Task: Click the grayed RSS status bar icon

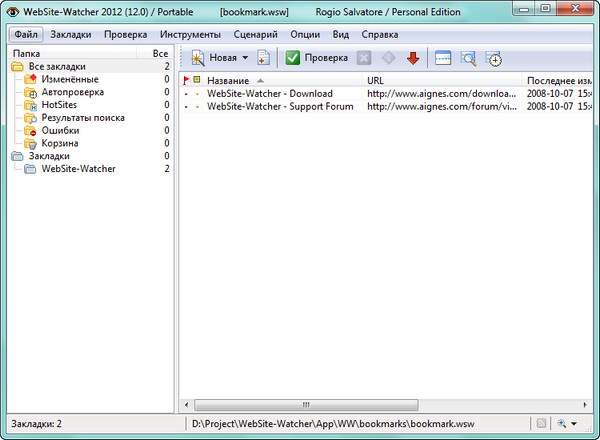Action: [x=541, y=423]
